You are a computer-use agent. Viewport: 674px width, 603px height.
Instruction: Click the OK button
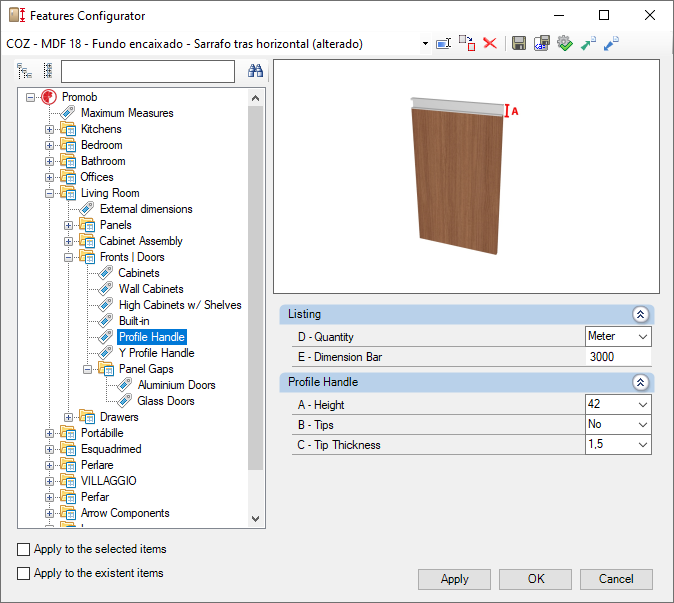coord(536,579)
